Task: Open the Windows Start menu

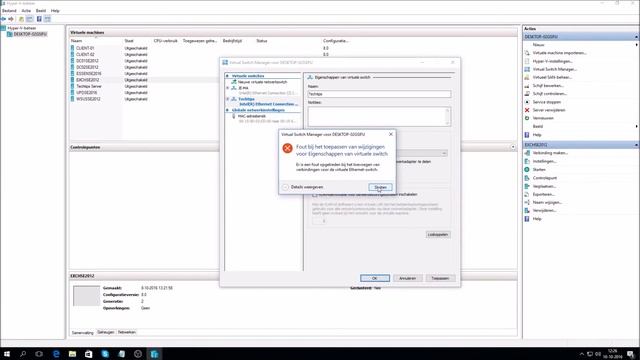Action: click(7, 354)
